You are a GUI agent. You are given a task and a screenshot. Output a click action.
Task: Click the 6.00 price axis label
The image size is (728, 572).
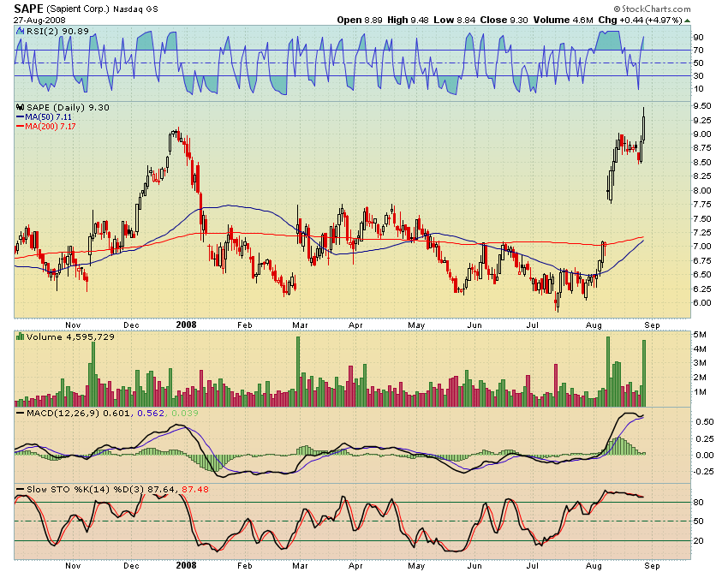click(x=702, y=303)
